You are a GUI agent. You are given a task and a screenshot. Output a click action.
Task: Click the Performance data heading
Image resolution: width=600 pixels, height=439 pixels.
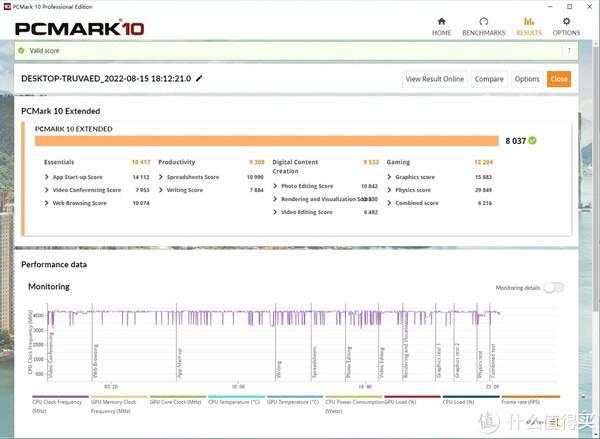pos(54,264)
